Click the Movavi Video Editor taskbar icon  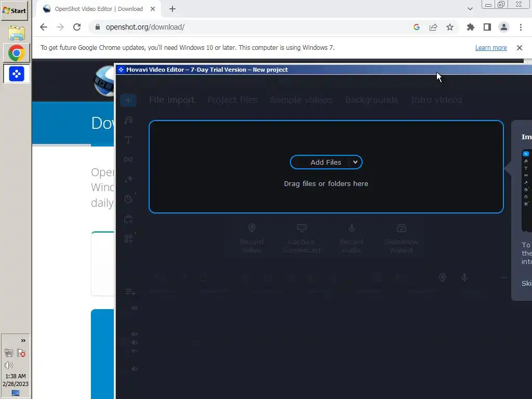pyautogui.click(x=16, y=74)
